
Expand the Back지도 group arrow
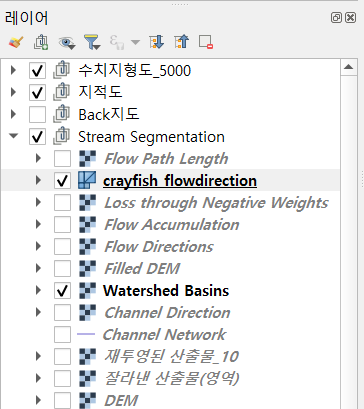(13, 114)
